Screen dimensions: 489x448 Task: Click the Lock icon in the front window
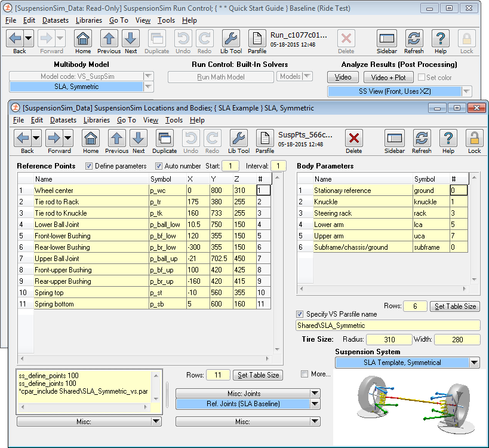[x=475, y=139]
